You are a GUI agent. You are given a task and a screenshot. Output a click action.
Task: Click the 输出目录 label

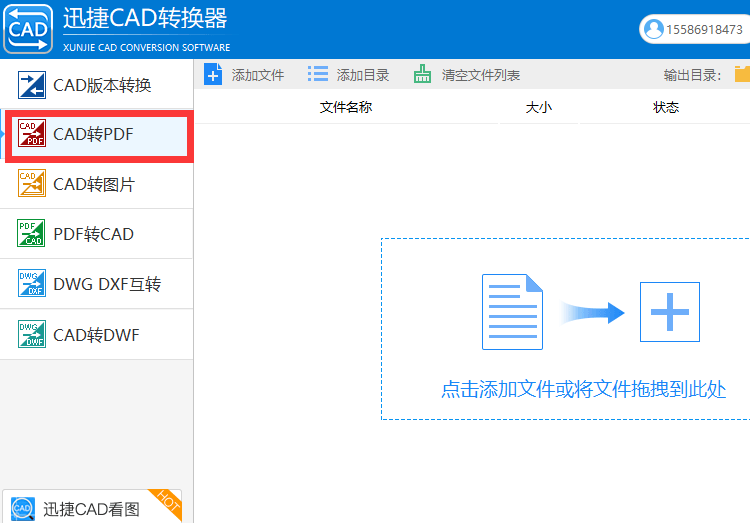point(692,75)
